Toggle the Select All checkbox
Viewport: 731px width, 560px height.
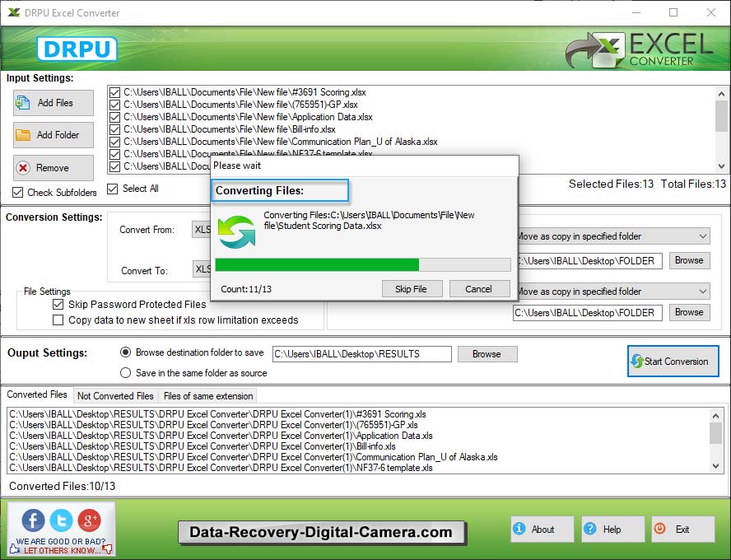point(112,189)
